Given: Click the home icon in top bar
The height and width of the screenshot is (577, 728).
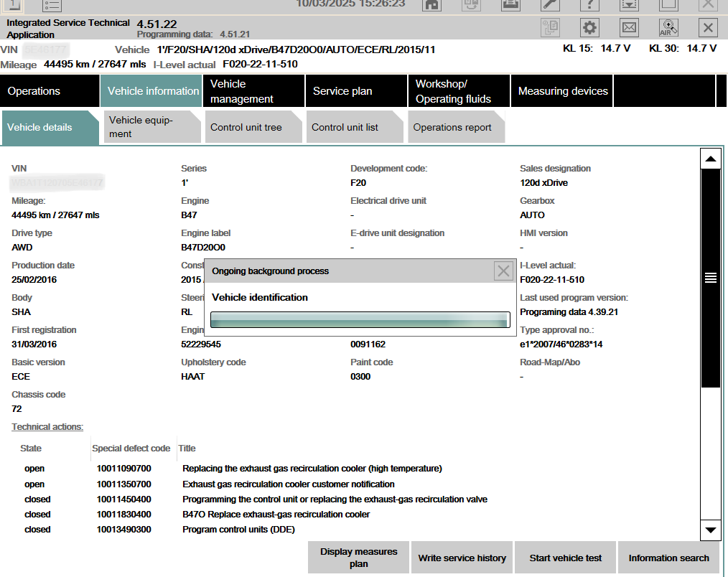Looking at the screenshot, I should 431,5.
